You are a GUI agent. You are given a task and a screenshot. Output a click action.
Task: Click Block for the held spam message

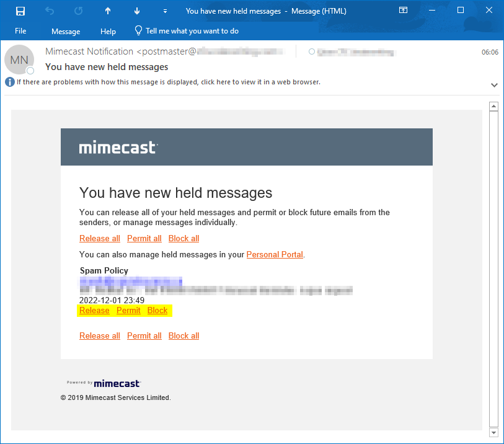pyautogui.click(x=157, y=311)
